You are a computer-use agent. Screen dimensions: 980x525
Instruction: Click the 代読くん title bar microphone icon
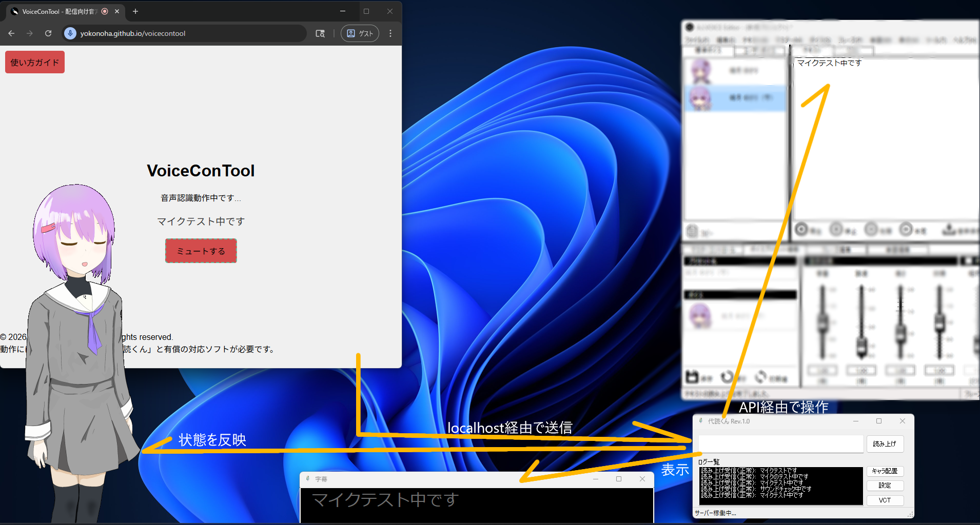(701, 421)
